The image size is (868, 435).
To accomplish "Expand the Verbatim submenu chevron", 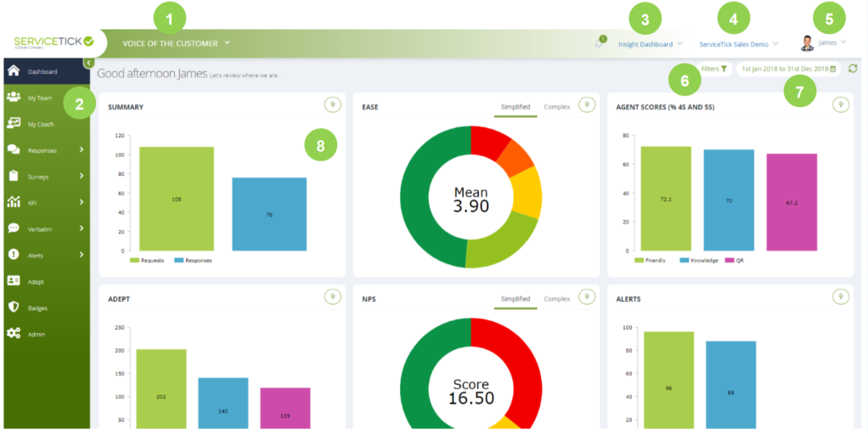I will coord(82,228).
